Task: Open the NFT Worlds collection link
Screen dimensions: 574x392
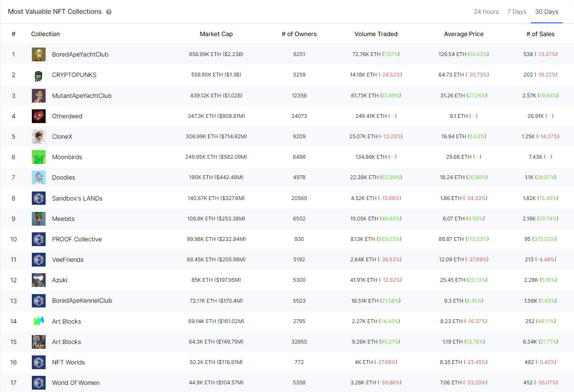Action: (68, 362)
